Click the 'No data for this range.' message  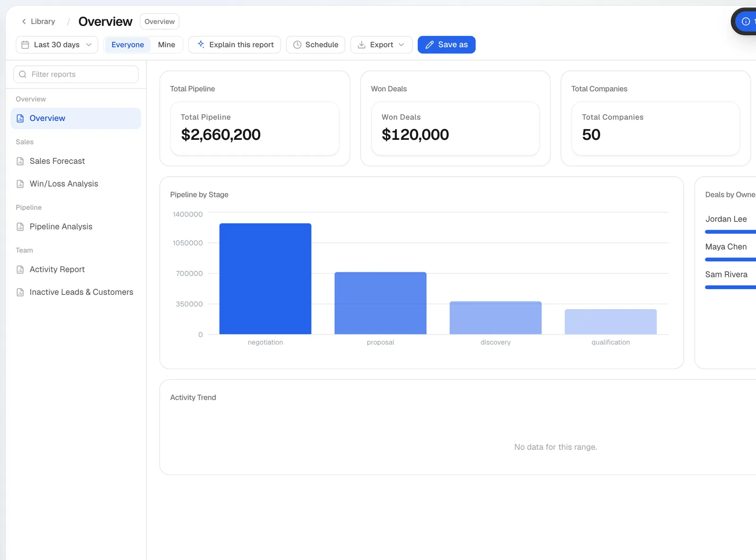[556, 447]
